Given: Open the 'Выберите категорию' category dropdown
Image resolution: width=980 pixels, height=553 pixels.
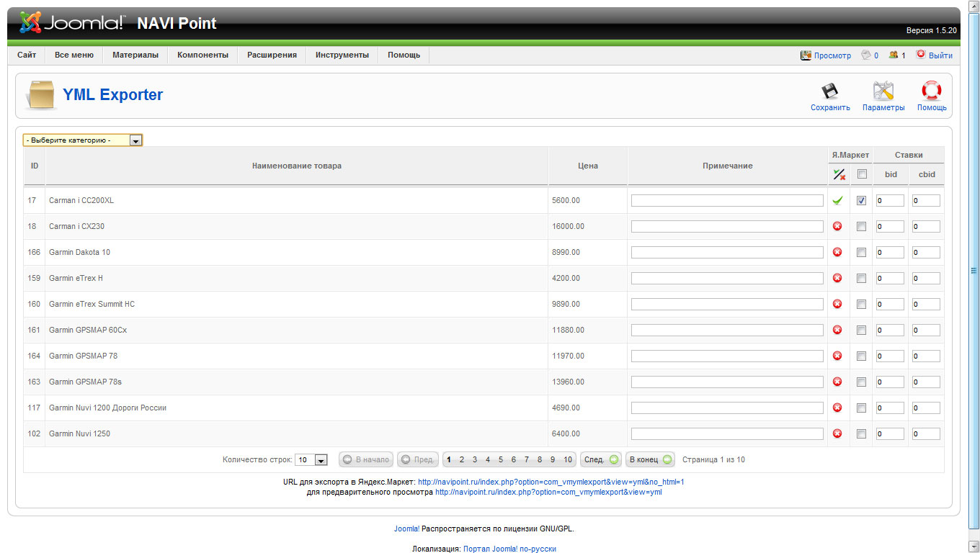Looking at the screenshot, I should tap(83, 140).
